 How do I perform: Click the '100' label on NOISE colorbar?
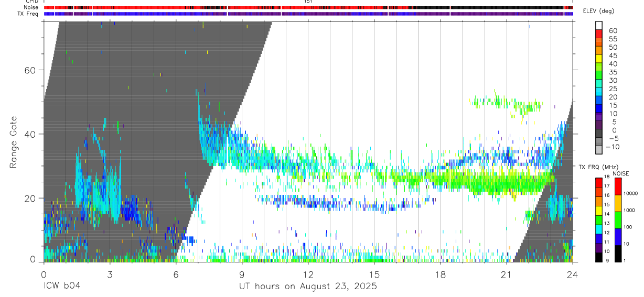(628, 227)
